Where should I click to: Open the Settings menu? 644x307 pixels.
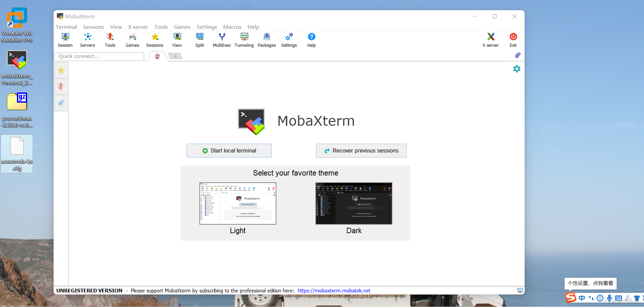pyautogui.click(x=207, y=27)
